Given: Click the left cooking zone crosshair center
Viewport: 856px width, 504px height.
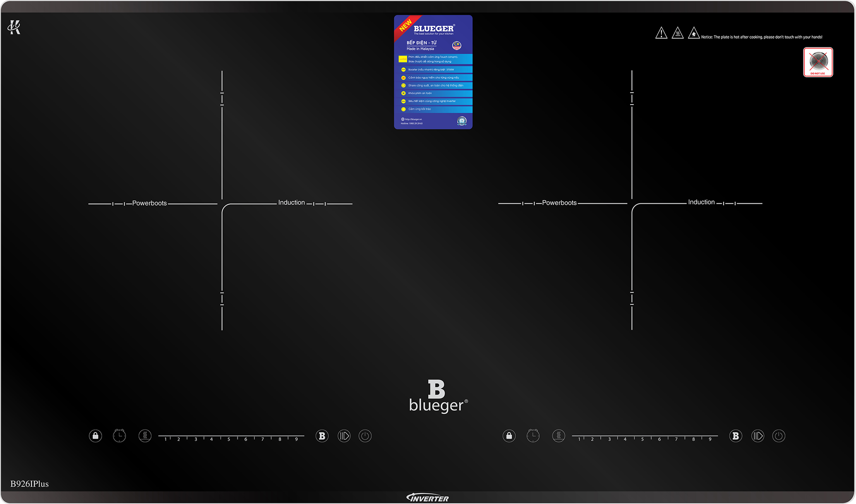Looking at the screenshot, I should coord(222,203).
